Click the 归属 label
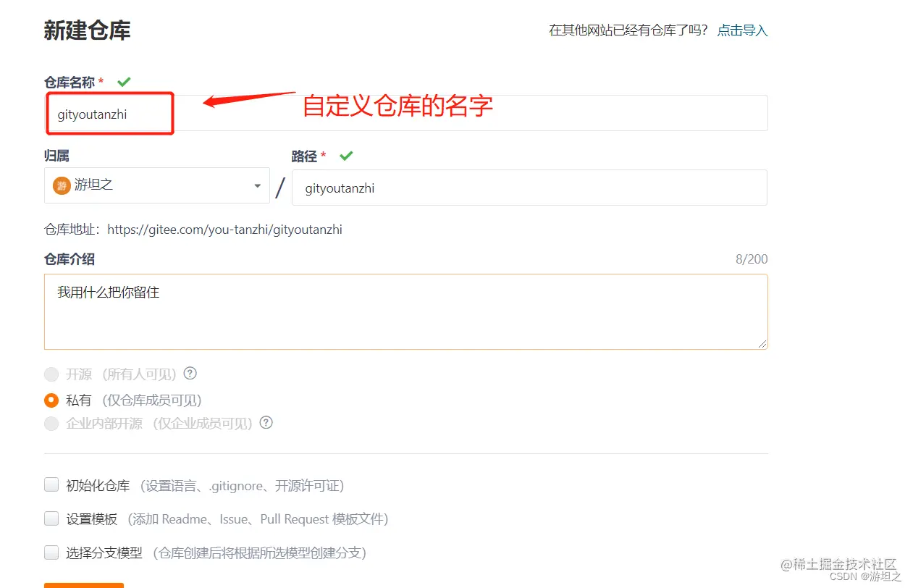The width and height of the screenshot is (913, 588). [x=57, y=156]
